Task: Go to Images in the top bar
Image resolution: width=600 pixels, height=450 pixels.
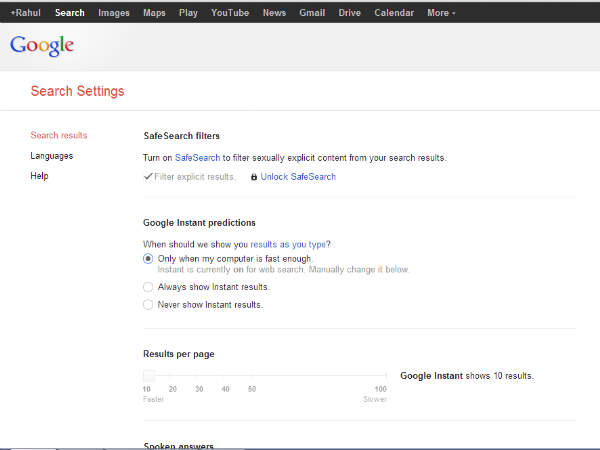Action: coord(114,13)
